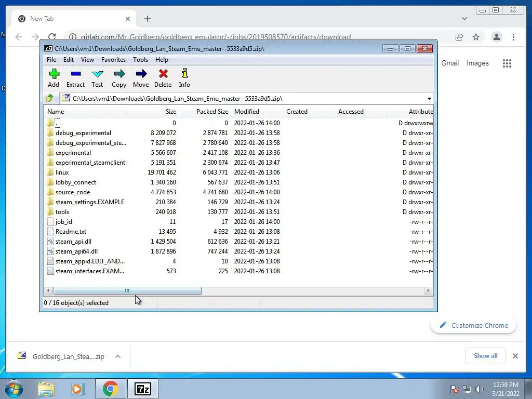Select the debug_experimental folder icon

[50, 132]
